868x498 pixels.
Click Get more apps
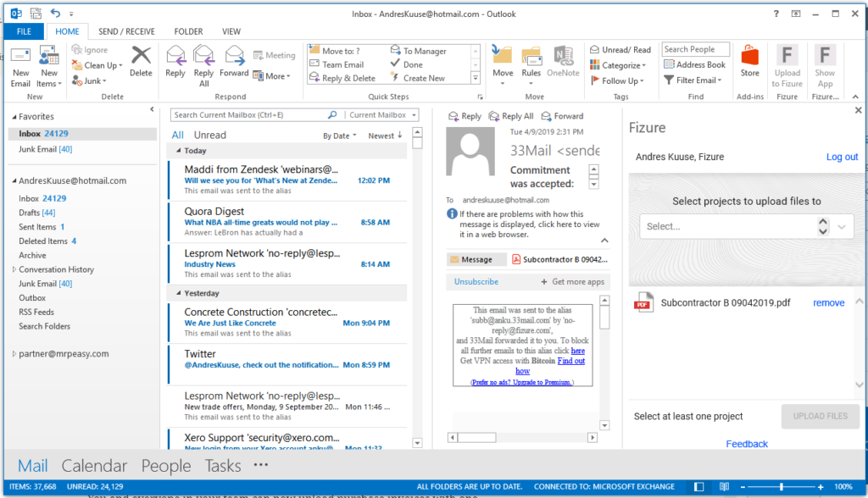[572, 282]
